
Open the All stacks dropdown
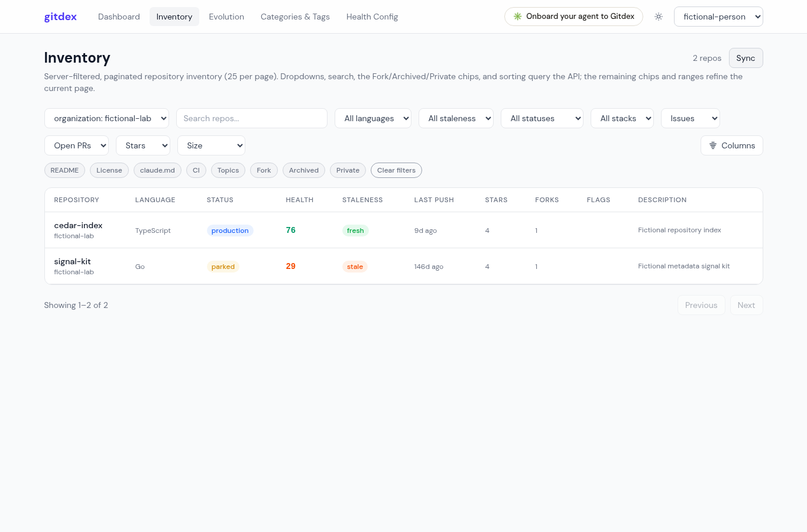click(x=622, y=118)
